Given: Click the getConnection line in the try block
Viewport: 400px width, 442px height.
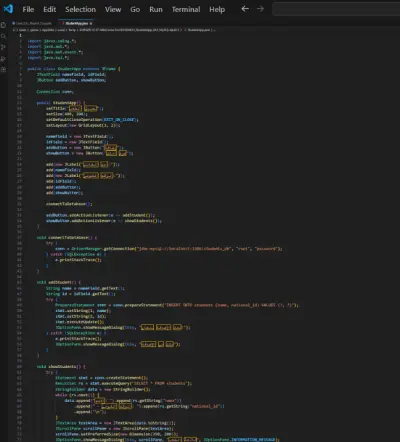Looking at the screenshot, I should coord(168,249).
